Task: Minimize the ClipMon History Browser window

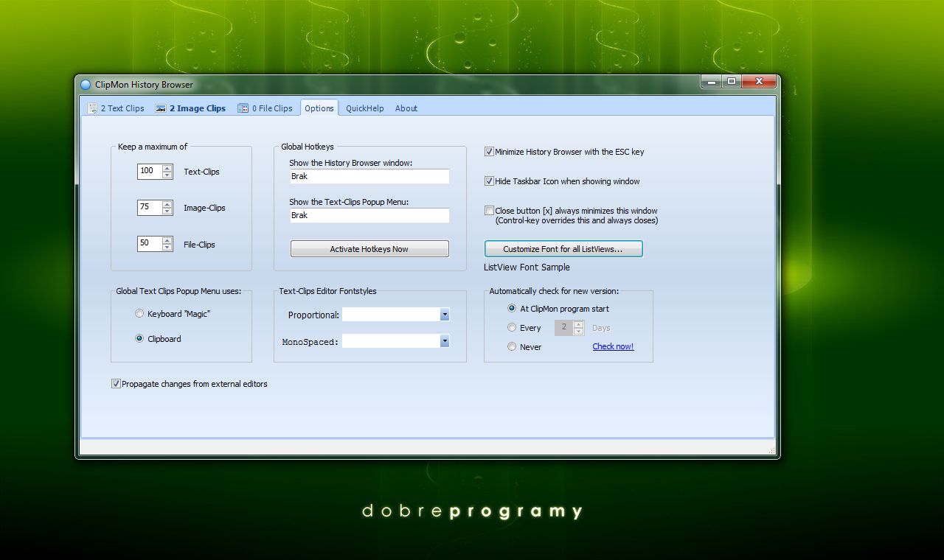Action: point(711,82)
